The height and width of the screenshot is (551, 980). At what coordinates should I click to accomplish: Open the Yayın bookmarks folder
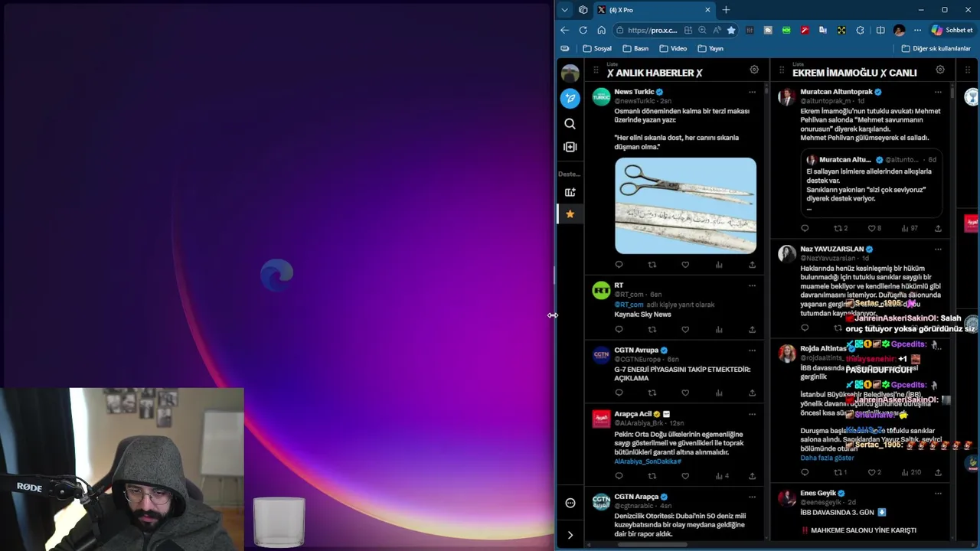tap(710, 48)
